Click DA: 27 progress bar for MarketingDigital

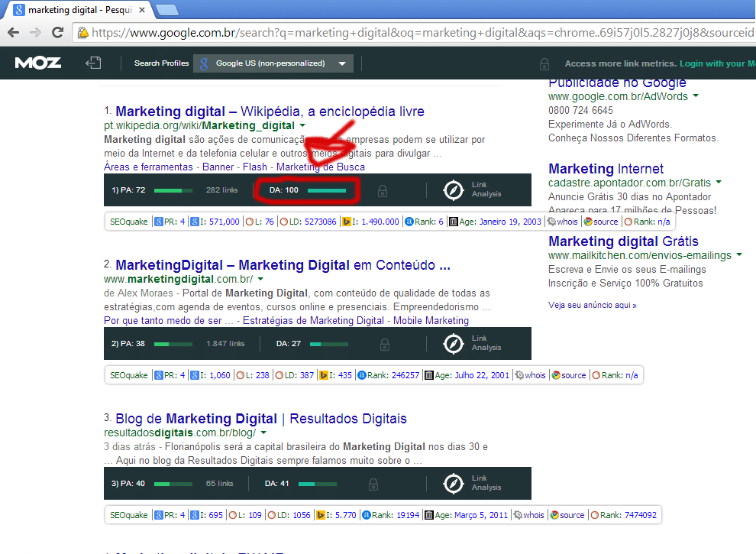(329, 344)
